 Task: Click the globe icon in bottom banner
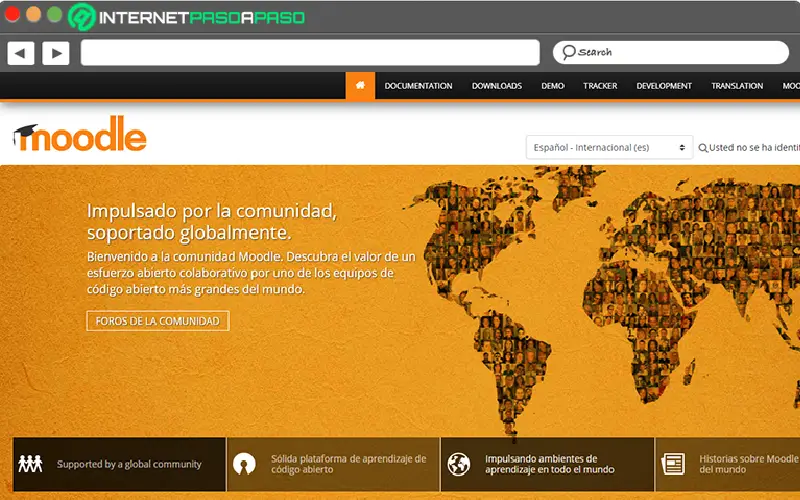point(459,464)
